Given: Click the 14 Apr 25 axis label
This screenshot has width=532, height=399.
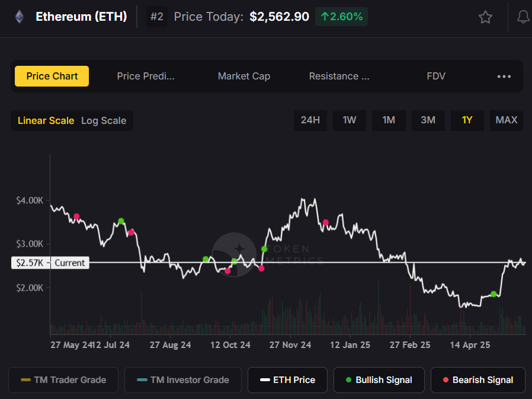Looking at the screenshot, I should point(470,345).
